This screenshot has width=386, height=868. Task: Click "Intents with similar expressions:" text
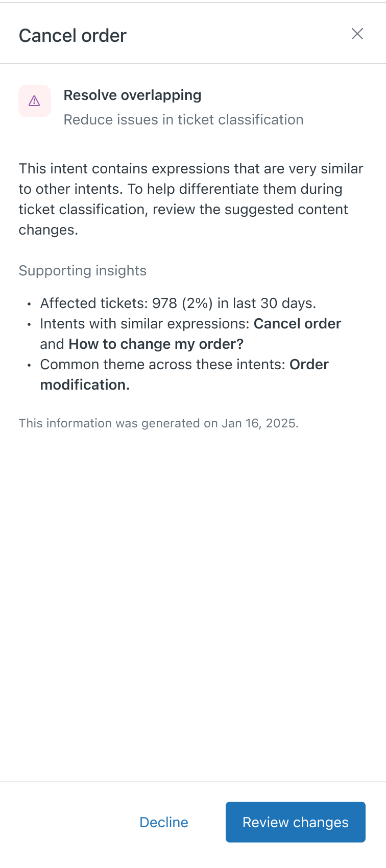click(145, 324)
